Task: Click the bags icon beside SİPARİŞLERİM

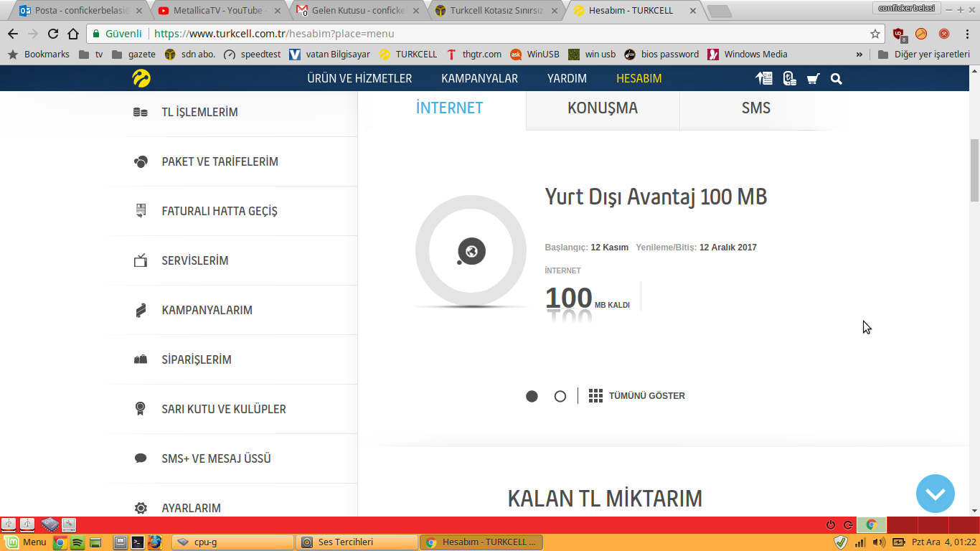Action: (x=141, y=359)
